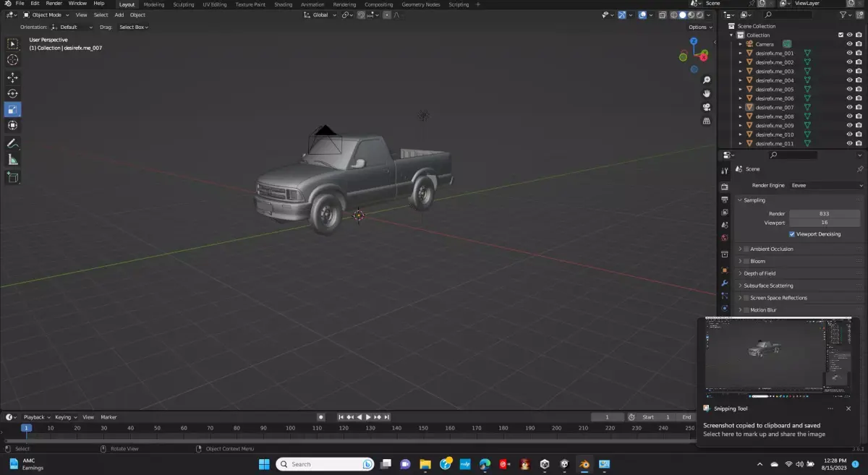Select the Move tool
The image size is (868, 475).
point(12,77)
